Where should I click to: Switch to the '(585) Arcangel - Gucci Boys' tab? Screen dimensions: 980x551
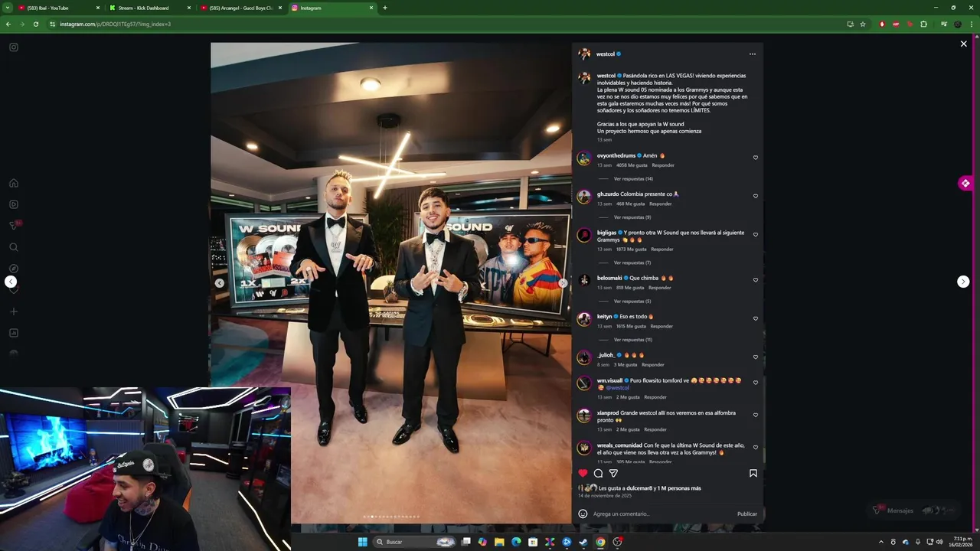241,8
